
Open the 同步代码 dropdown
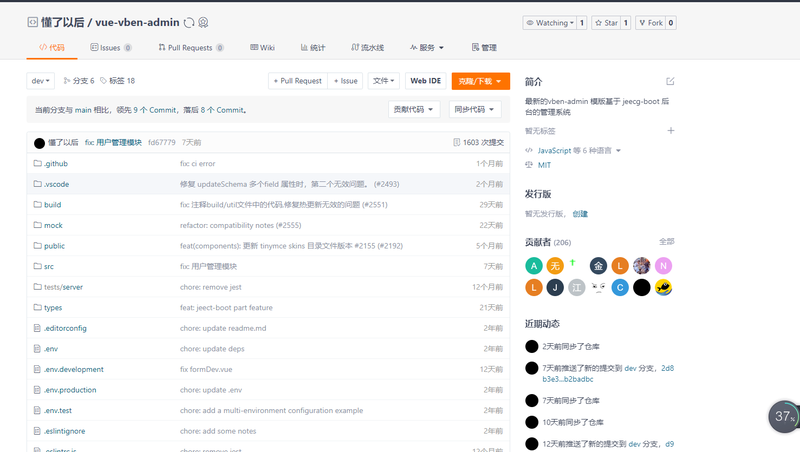475,109
